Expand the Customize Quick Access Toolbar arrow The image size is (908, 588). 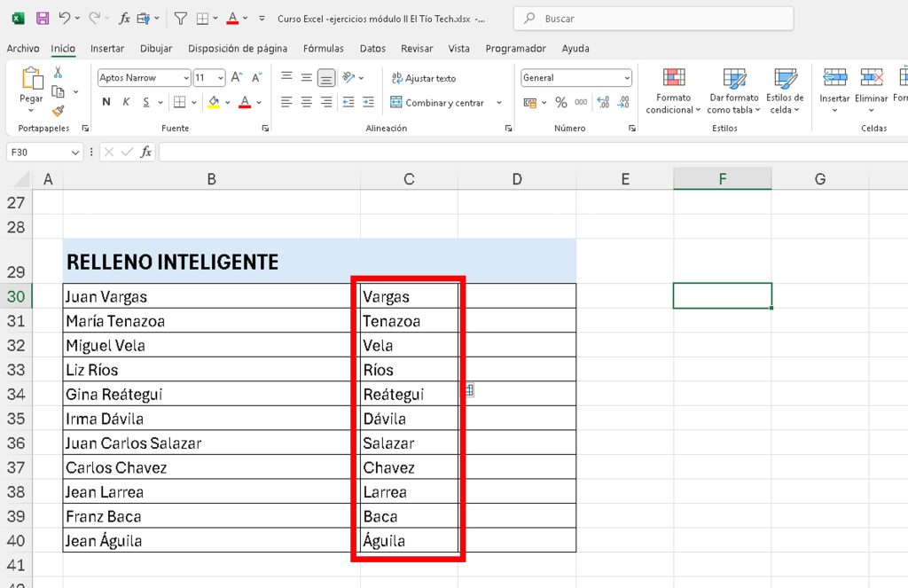(262, 19)
